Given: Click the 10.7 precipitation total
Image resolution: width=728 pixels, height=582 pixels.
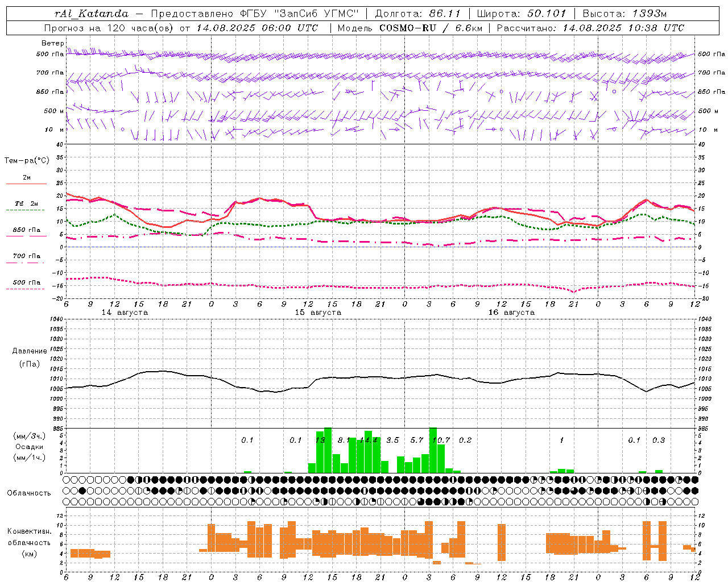Looking at the screenshot, I should pyautogui.click(x=441, y=440).
